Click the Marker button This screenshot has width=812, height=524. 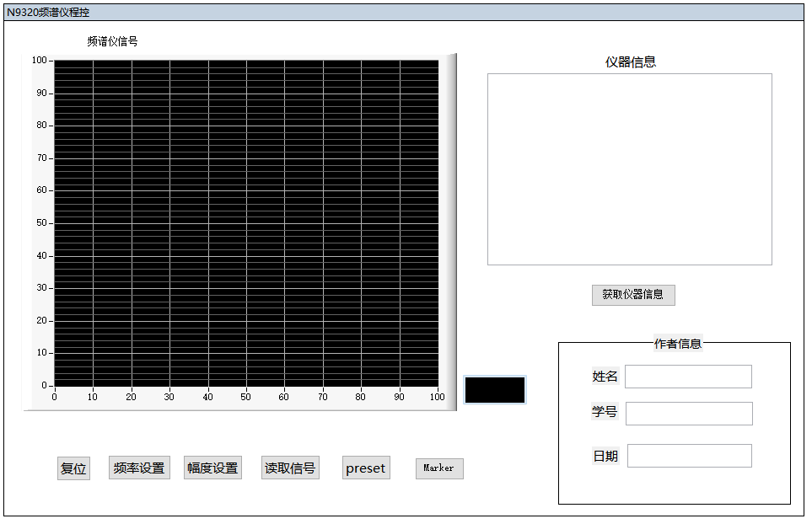click(x=438, y=468)
